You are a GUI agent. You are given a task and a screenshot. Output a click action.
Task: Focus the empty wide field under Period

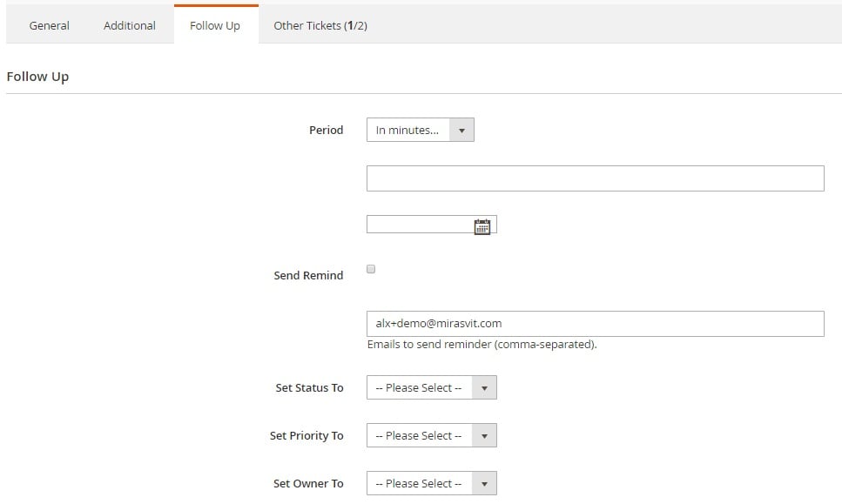[x=595, y=178]
